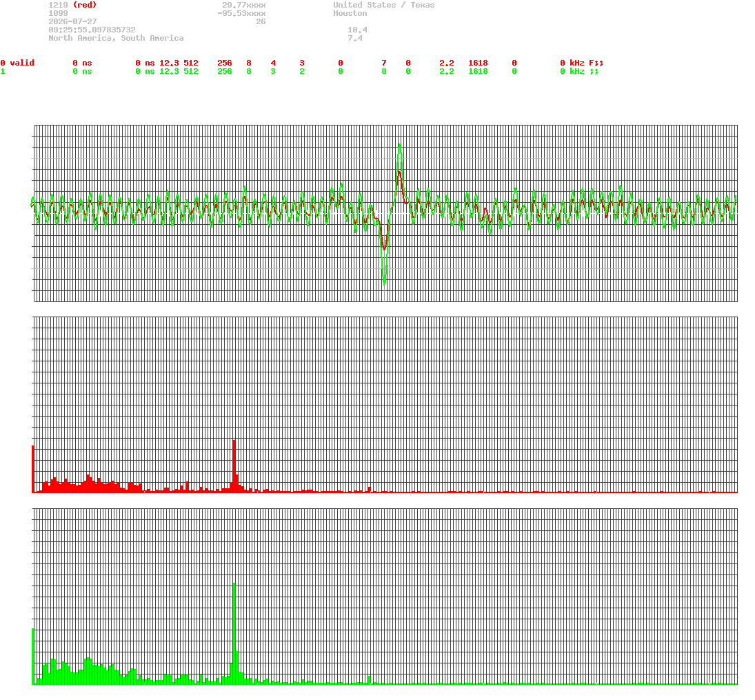Click the red row value 12.3
Viewport: 755px width, 700px height.
[169, 63]
